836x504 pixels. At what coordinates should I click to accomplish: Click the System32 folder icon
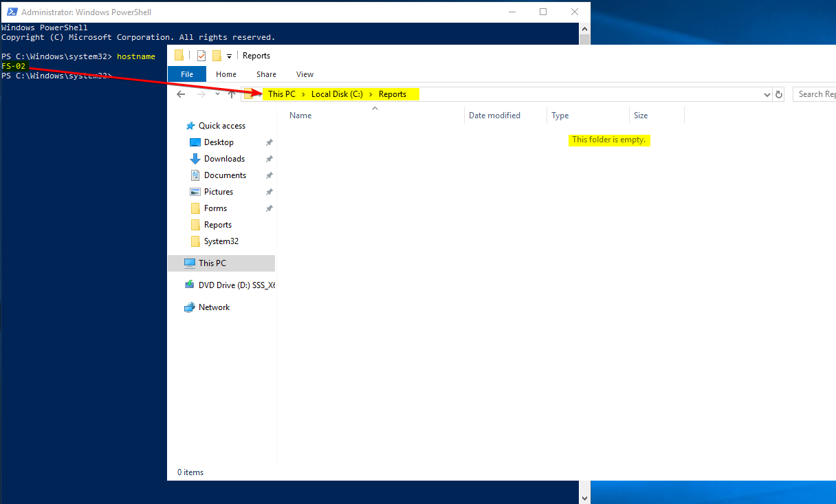(x=195, y=241)
